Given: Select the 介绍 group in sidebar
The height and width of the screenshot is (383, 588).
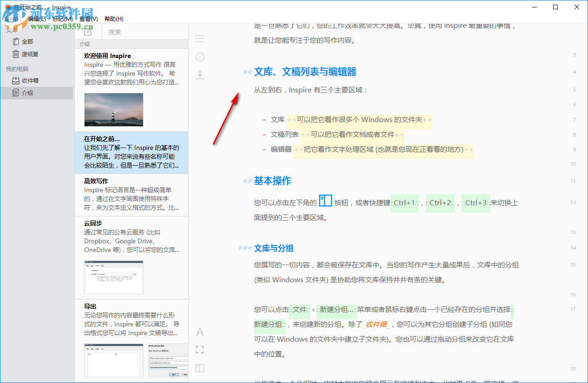Looking at the screenshot, I should click(x=37, y=93).
